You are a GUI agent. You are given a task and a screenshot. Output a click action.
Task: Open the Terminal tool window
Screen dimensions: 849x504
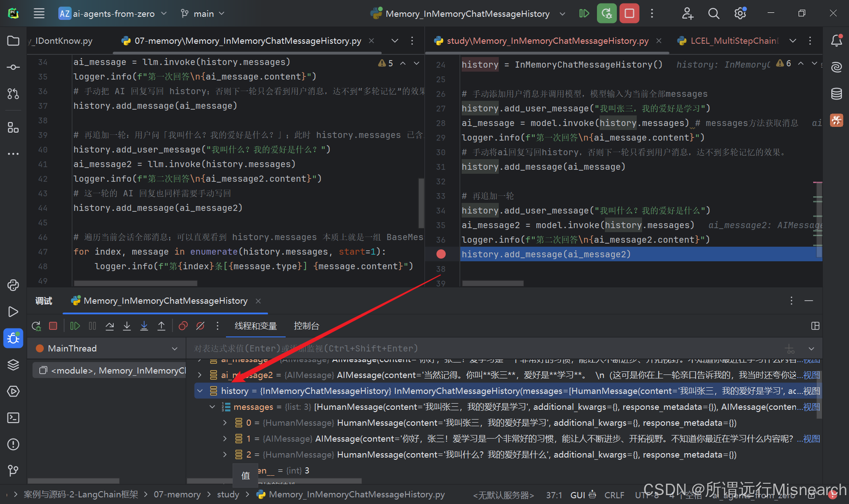tap(13, 418)
